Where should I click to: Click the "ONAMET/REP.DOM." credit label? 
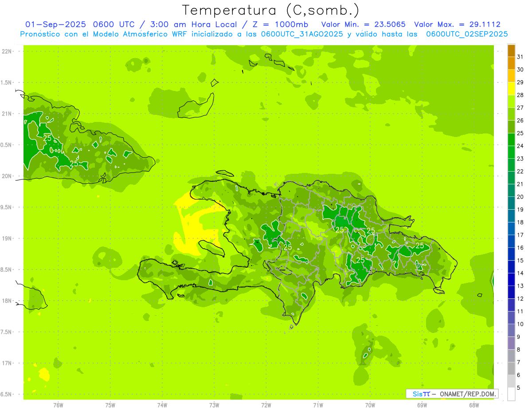point(469,394)
